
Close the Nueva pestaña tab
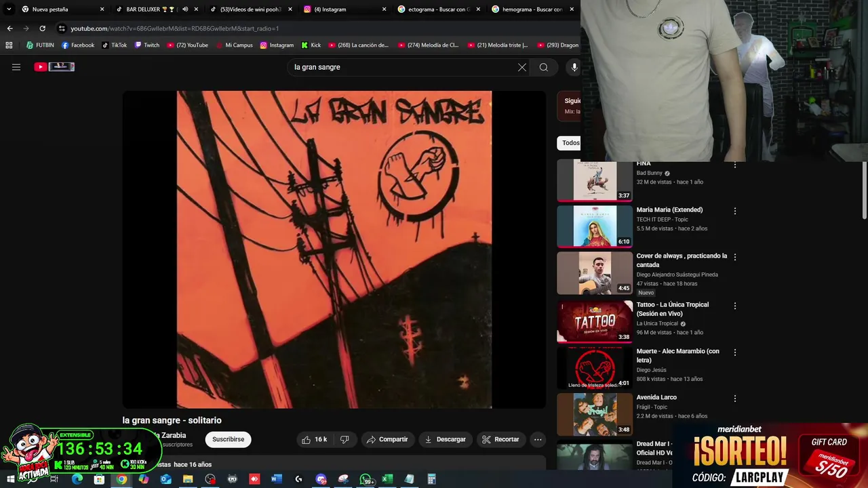coord(102,9)
